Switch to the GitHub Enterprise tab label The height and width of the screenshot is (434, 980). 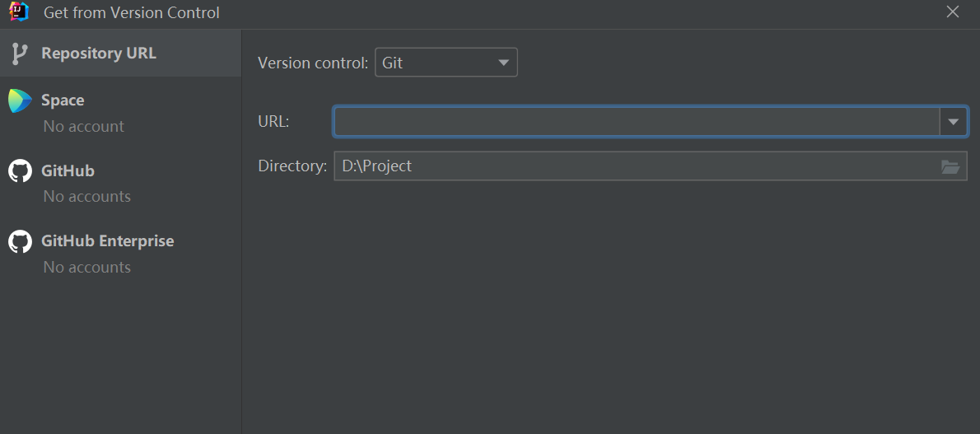[108, 241]
